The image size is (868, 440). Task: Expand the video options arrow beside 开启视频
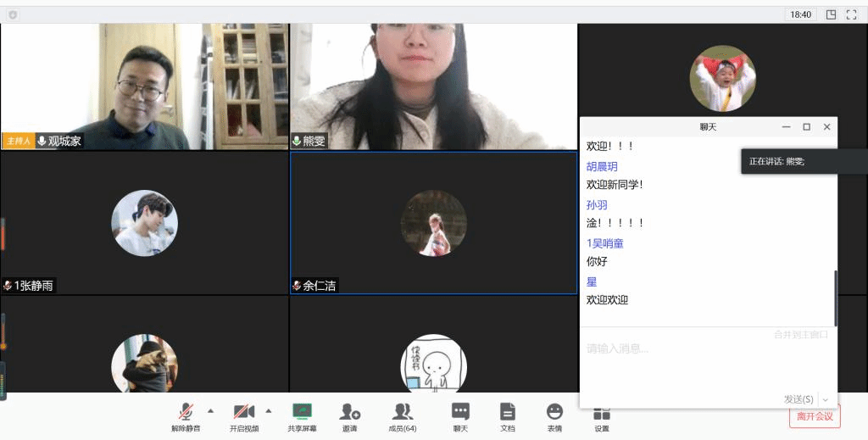click(269, 411)
